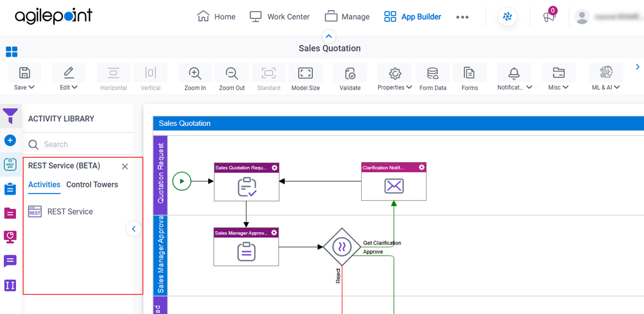This screenshot has width=644, height=314.
Task: Open App Builder
Action: (x=413, y=17)
